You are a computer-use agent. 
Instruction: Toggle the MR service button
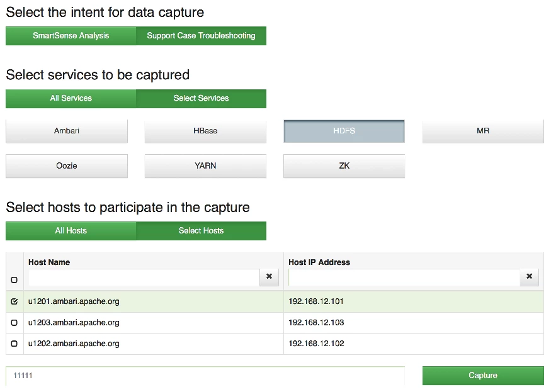coord(483,131)
